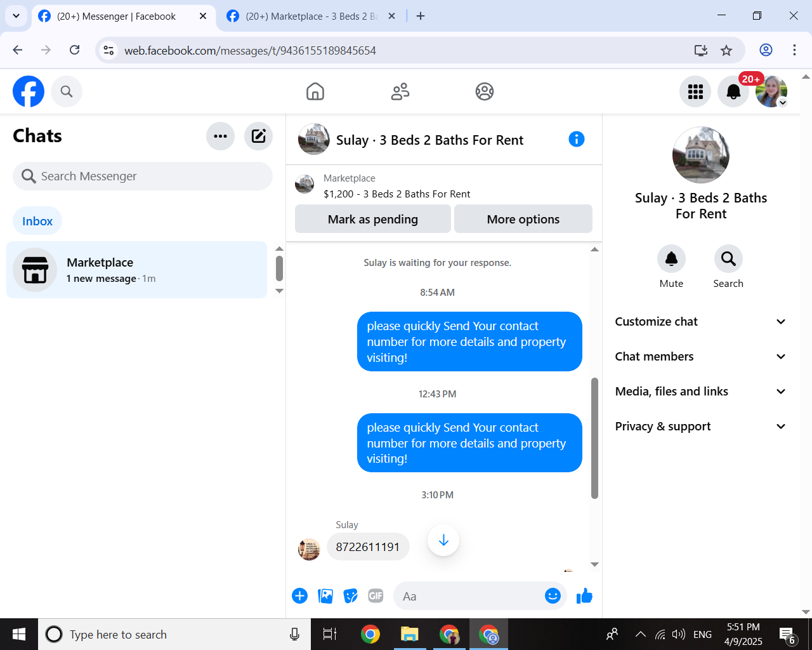Screen dimensions: 812x650
Task: Click the conversation message scrollbar
Action: point(594,438)
